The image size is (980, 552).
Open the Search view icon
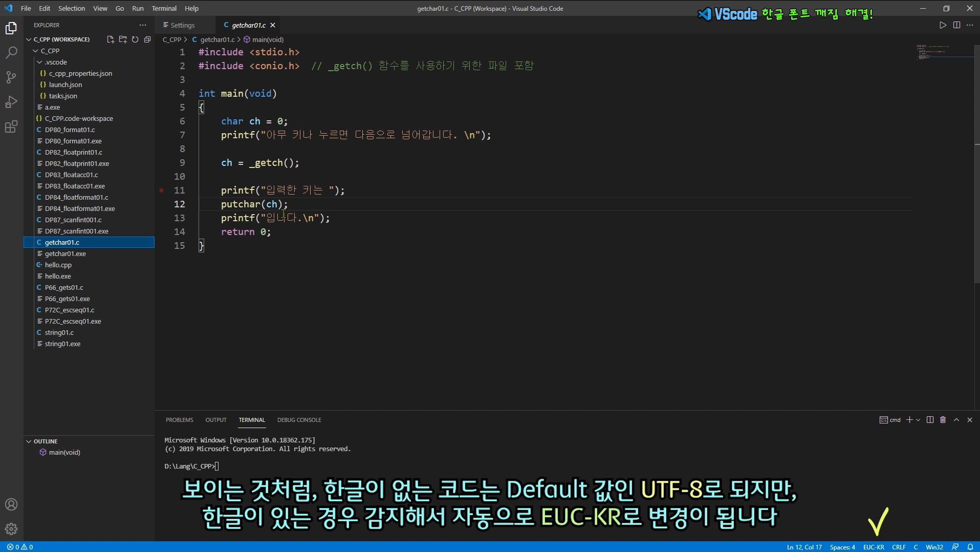coord(11,53)
